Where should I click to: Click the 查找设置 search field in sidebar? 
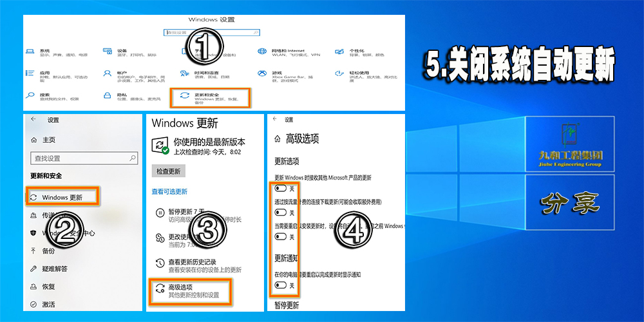tap(84, 158)
